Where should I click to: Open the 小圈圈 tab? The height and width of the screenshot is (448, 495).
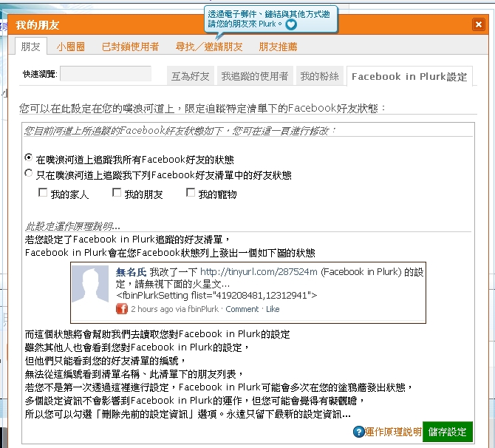point(71,47)
